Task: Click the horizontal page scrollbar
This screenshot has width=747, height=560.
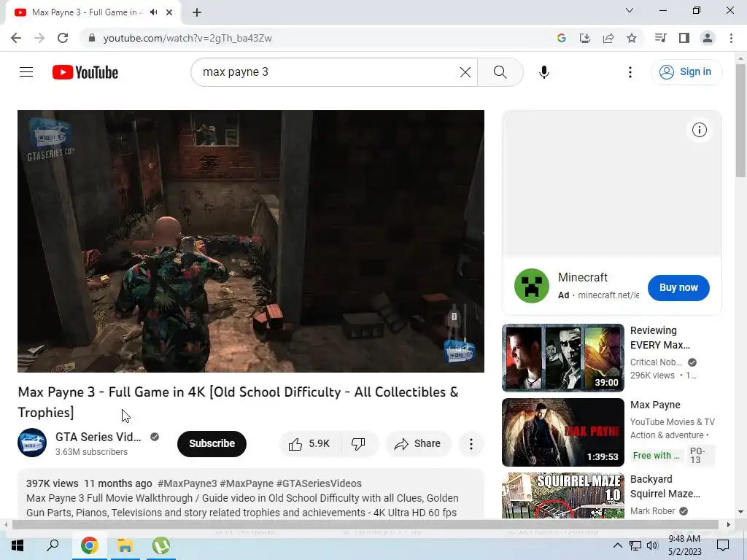Action: (x=366, y=525)
